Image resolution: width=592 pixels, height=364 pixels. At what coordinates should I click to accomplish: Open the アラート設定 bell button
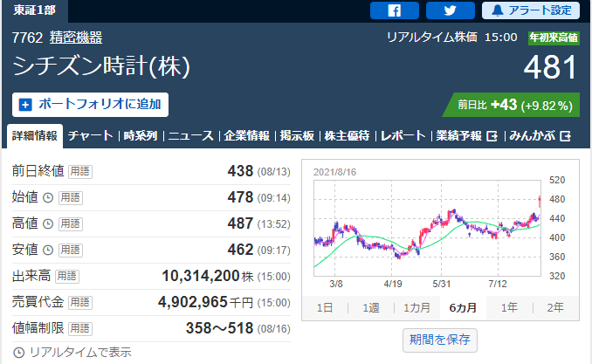[x=530, y=10]
